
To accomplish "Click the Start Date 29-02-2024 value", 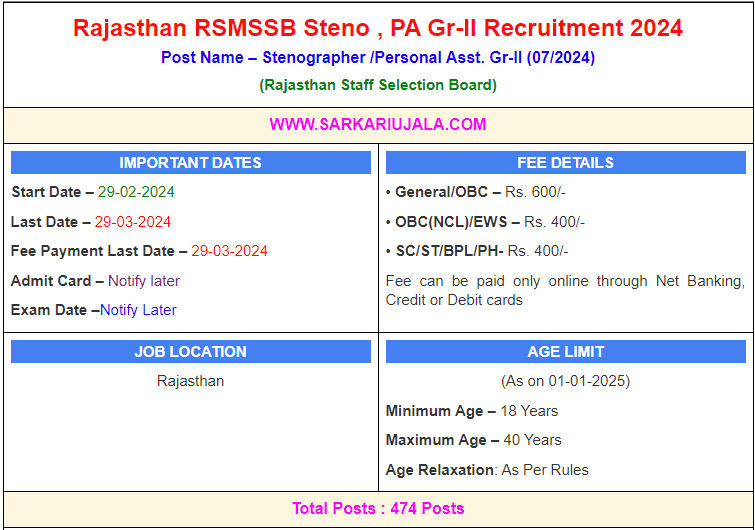I will pos(136,192).
